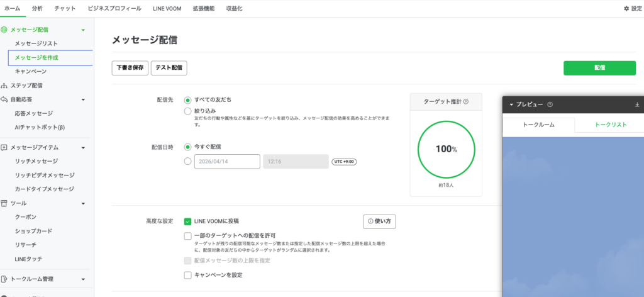Select すべての友だち radio button

click(187, 100)
